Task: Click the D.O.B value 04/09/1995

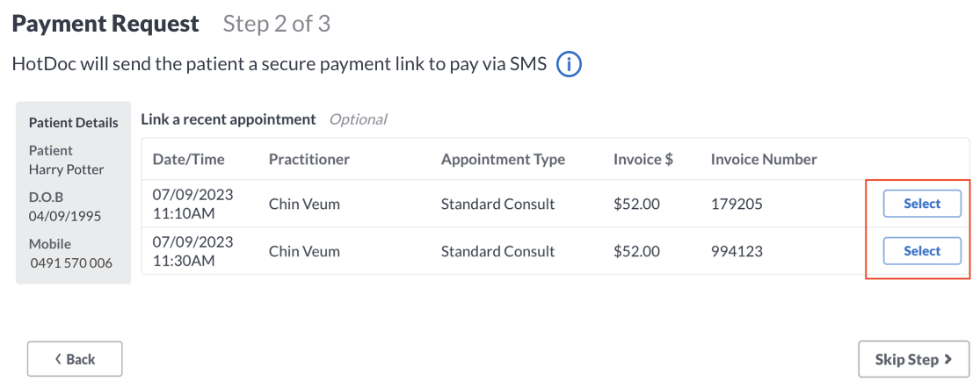Action: point(65,216)
